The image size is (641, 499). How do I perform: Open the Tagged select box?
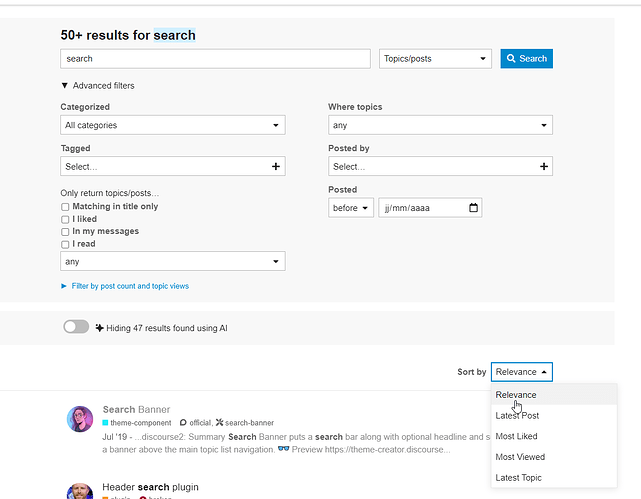point(173,166)
